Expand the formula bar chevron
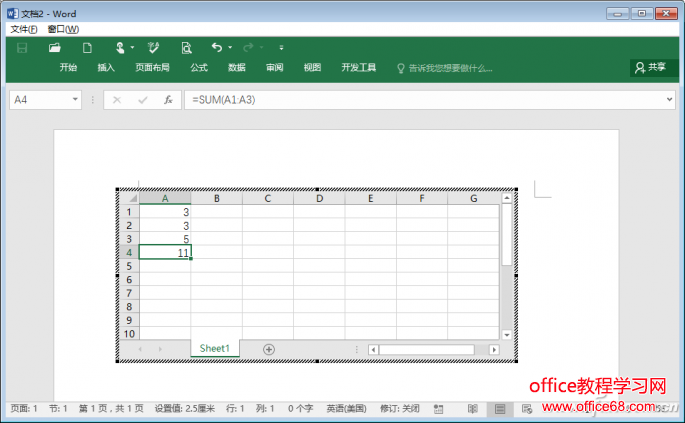This screenshot has height=423, width=685. 669,100
